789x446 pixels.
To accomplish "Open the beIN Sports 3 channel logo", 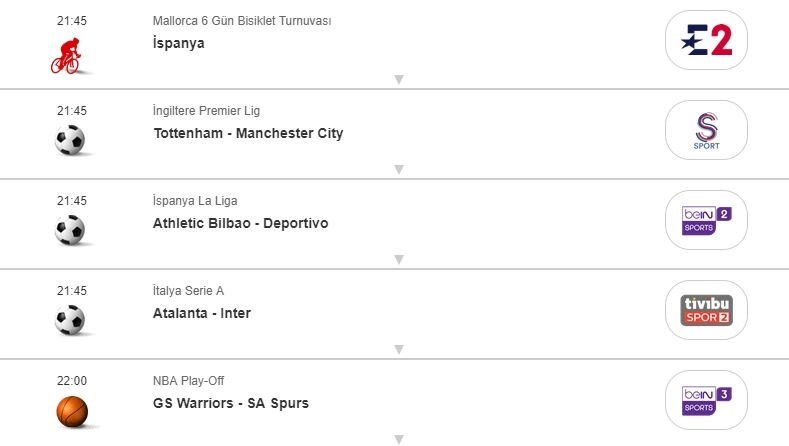I will pyautogui.click(x=706, y=400).
